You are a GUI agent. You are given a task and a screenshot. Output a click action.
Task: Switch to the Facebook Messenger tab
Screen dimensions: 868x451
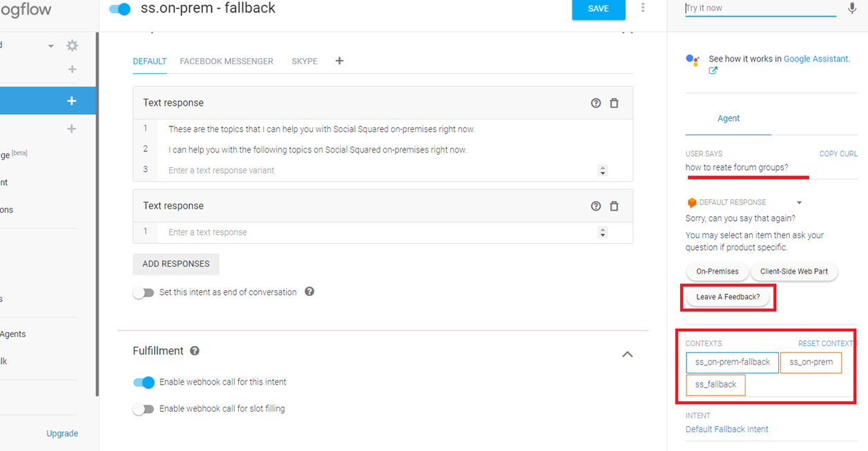226,61
